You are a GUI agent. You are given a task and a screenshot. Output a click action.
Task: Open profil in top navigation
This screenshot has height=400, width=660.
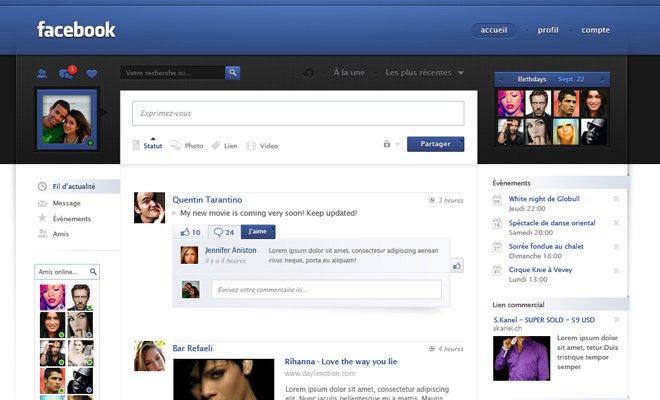point(548,30)
